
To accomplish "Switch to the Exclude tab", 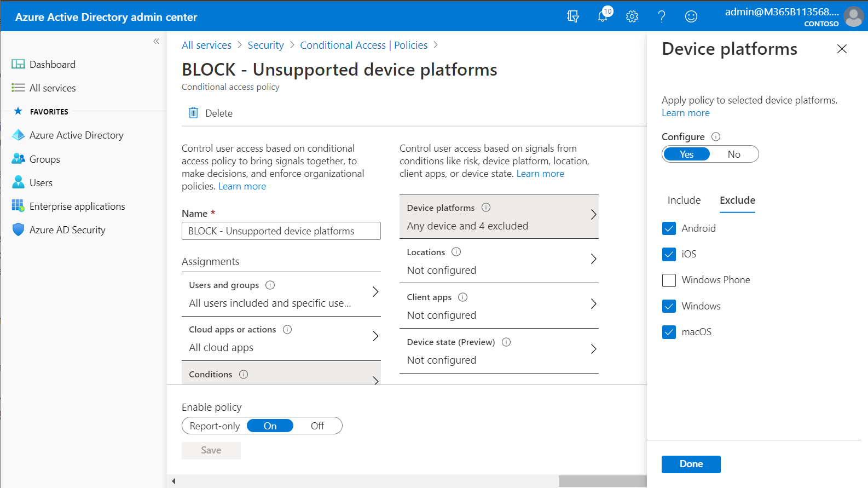I will [x=737, y=200].
